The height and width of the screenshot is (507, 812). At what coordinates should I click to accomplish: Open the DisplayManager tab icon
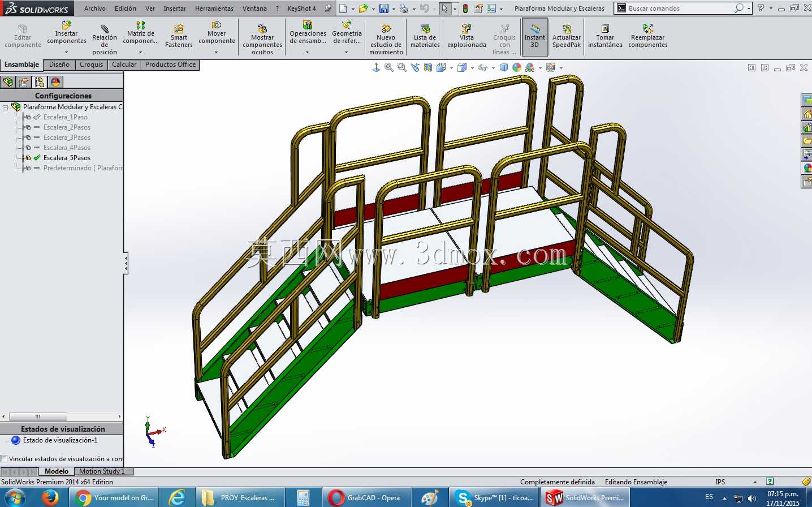pyautogui.click(x=55, y=82)
